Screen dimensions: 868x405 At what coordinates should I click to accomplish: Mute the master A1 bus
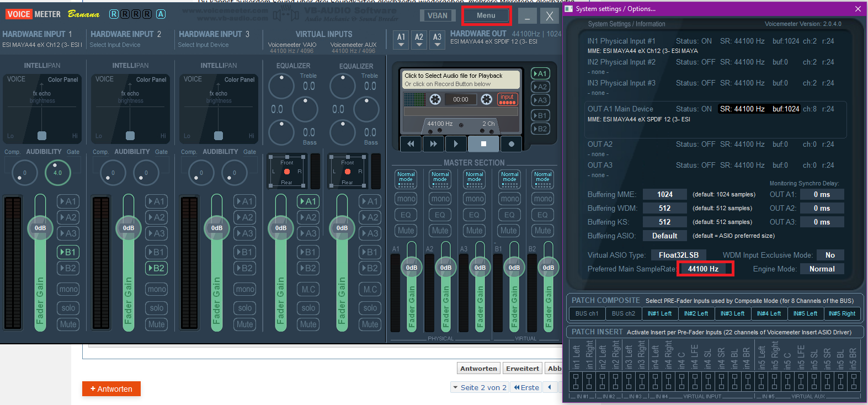point(406,231)
